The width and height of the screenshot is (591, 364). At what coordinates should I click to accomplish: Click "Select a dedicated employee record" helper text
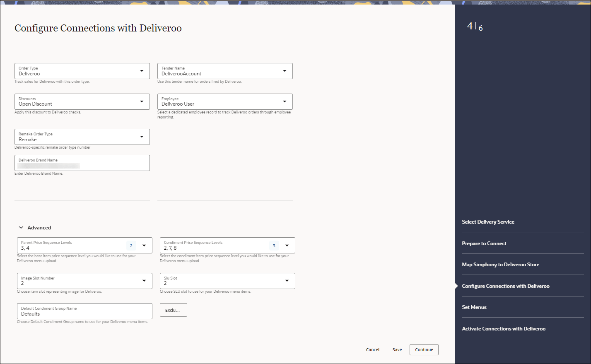click(x=224, y=115)
